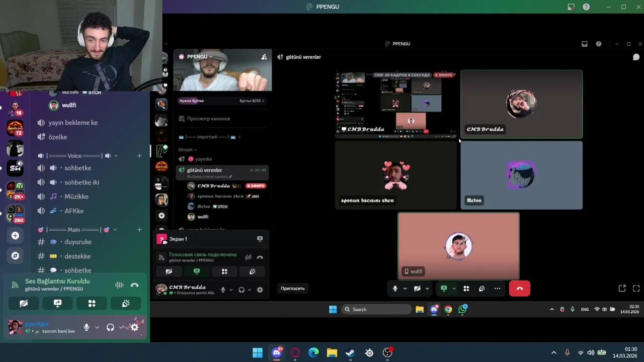Open the server folder with the 280 badge
The image size is (644, 362).
pyautogui.click(x=15, y=213)
